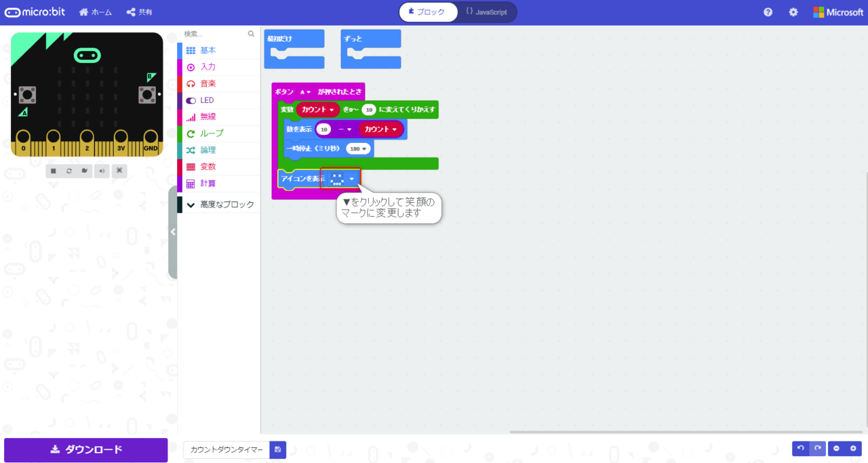
Task: Select the 最初だけ on-start block
Action: (x=294, y=48)
